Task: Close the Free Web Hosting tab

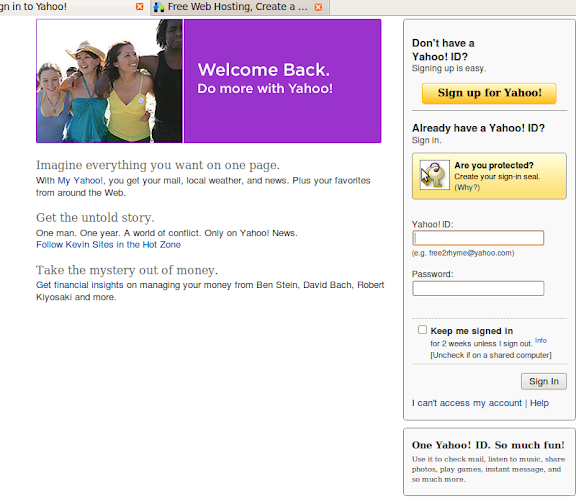Action: (318, 7)
